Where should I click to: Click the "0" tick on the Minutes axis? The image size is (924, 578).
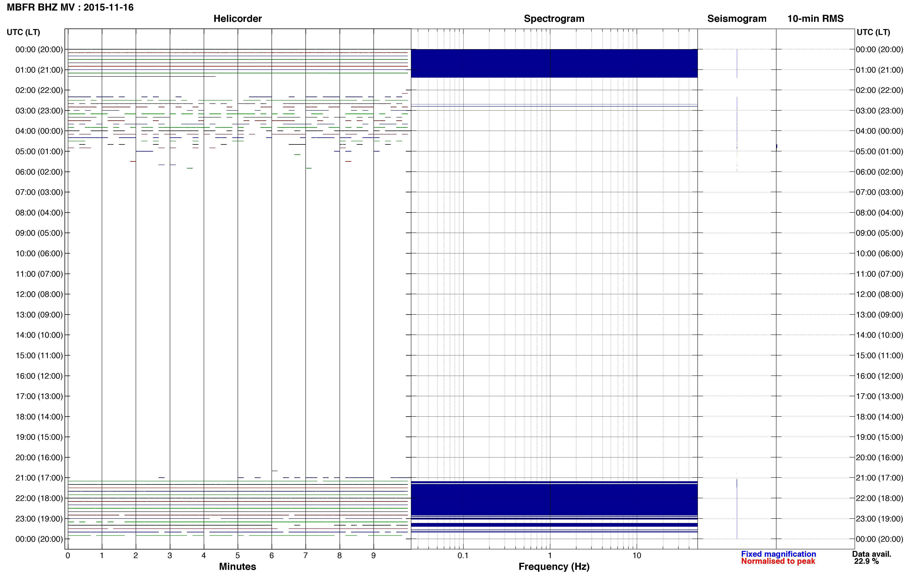[x=68, y=555]
